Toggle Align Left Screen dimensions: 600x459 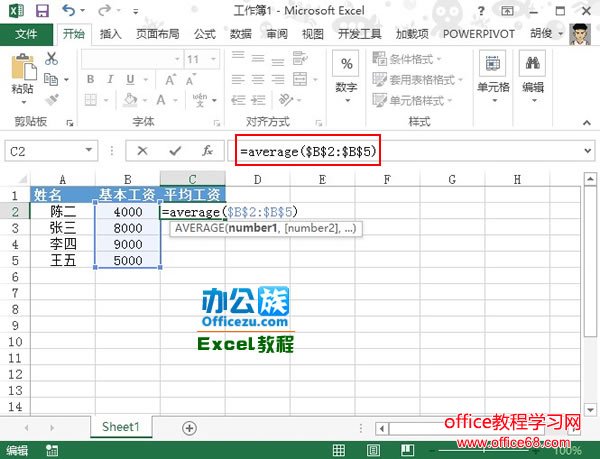[238, 79]
